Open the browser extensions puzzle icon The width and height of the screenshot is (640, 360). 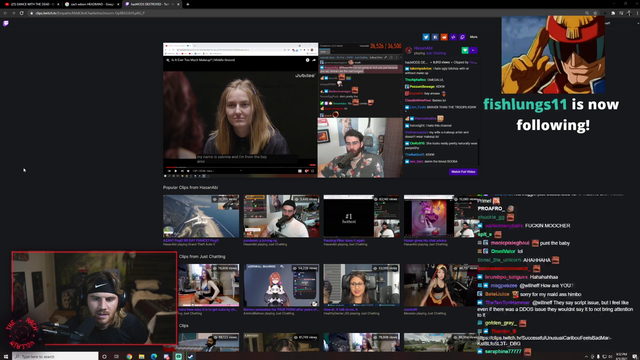(x=613, y=13)
